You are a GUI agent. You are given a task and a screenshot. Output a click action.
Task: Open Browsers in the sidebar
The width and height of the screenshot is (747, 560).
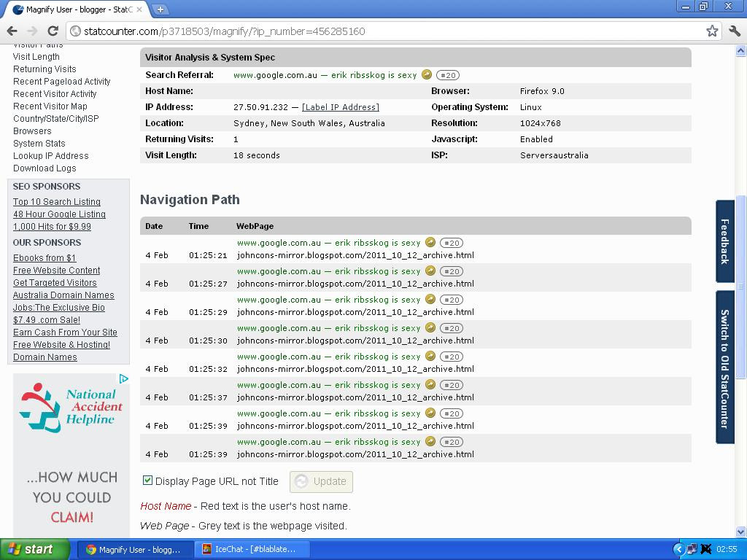click(x=32, y=131)
